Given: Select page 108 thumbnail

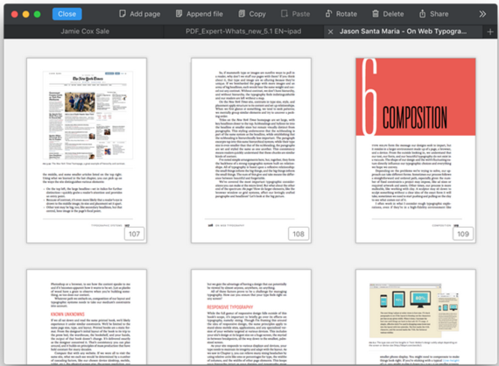Looking at the screenshot, I should [251, 150].
